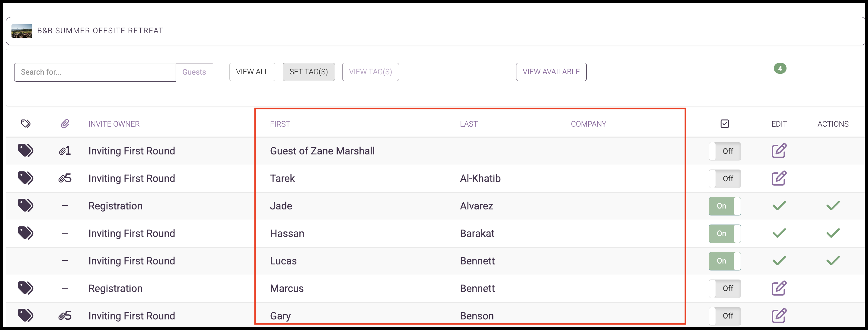Click the paperclip attachment header icon
The width and height of the screenshot is (868, 330).
(x=65, y=124)
